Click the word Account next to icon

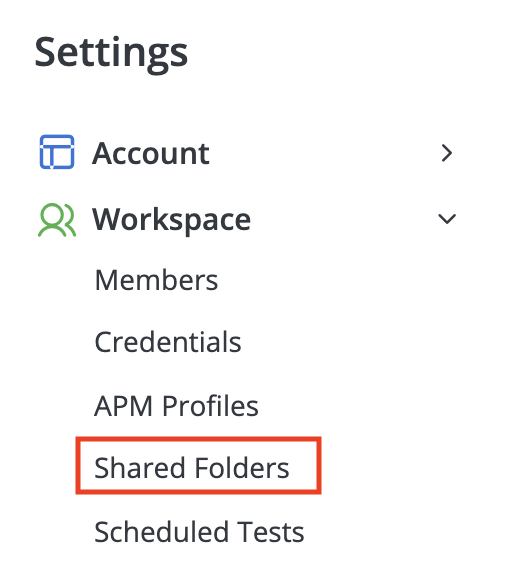(151, 154)
